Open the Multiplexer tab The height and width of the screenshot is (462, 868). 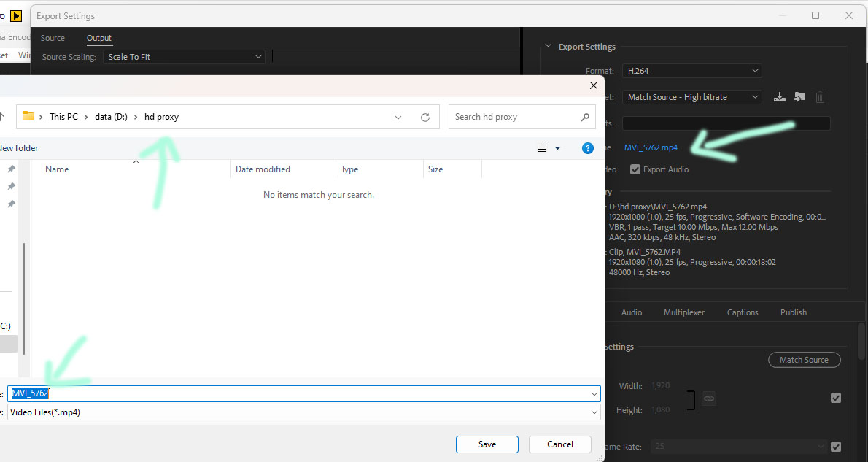[683, 312]
